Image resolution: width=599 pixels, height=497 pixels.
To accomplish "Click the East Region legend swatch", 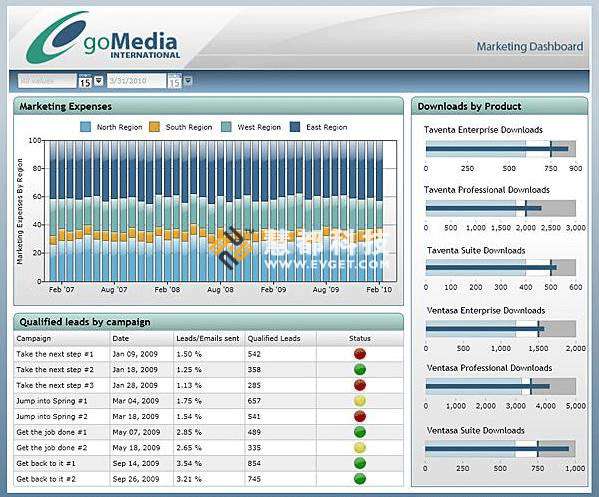I will point(295,127).
